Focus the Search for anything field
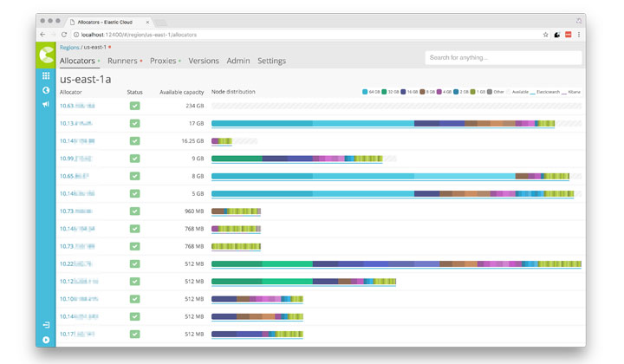The image size is (624, 364). (504, 58)
